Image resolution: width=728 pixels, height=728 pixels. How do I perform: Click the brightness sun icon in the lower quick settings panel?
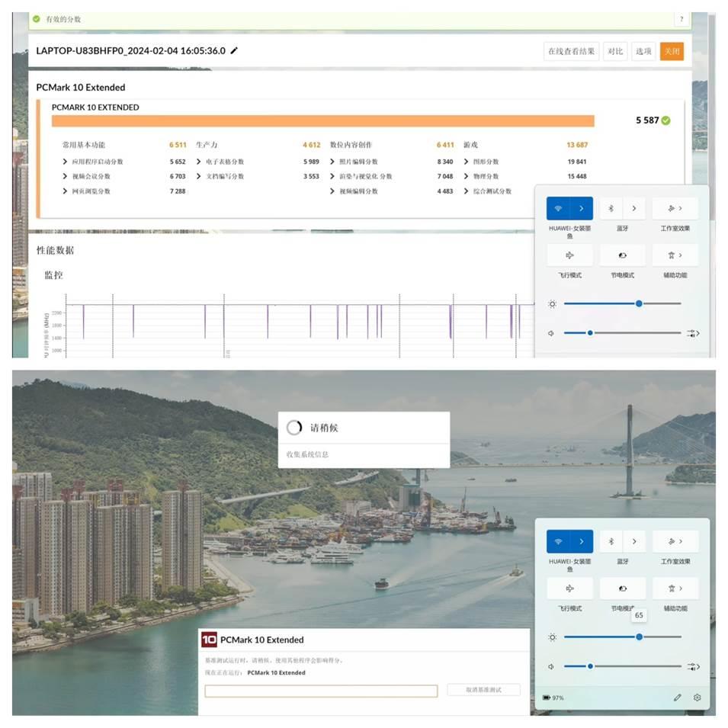552,637
